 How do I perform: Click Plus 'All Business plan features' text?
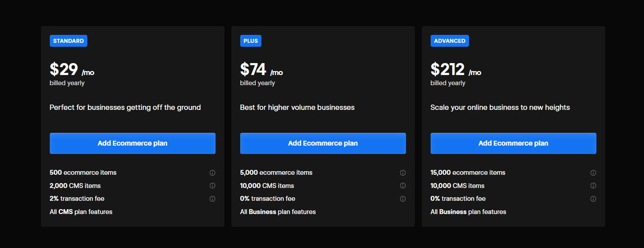[278, 212]
